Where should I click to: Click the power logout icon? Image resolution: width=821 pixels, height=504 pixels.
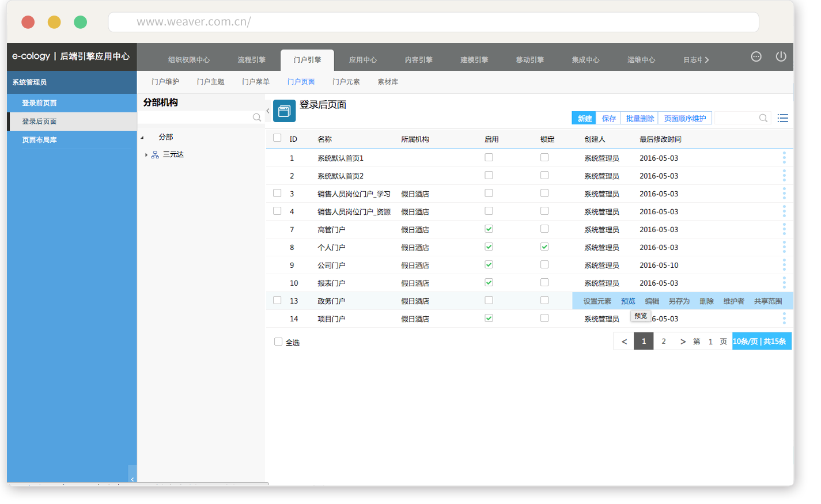tap(781, 56)
